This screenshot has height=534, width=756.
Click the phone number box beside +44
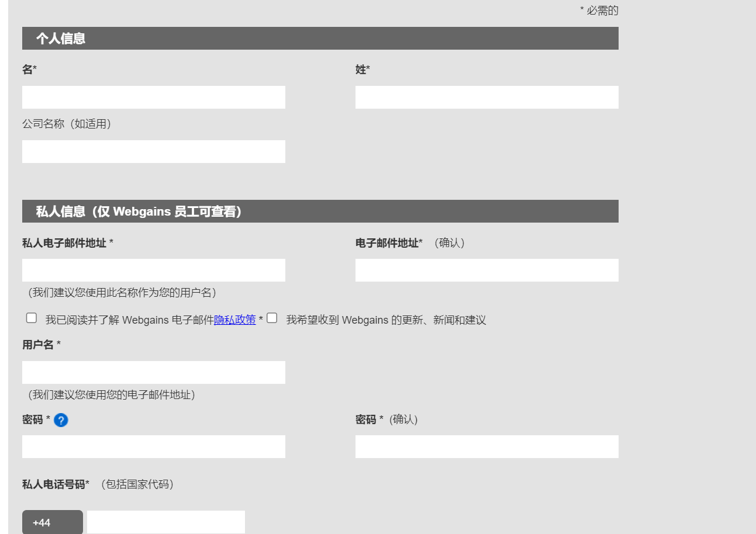tap(166, 522)
